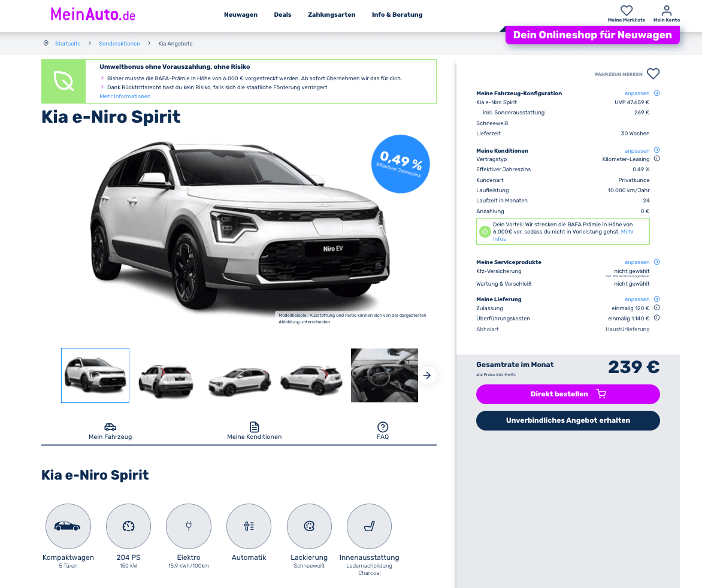The width and height of the screenshot is (702, 588).
Task: Click Dein Onlineshop für Neuwagen banner
Action: tap(592, 35)
